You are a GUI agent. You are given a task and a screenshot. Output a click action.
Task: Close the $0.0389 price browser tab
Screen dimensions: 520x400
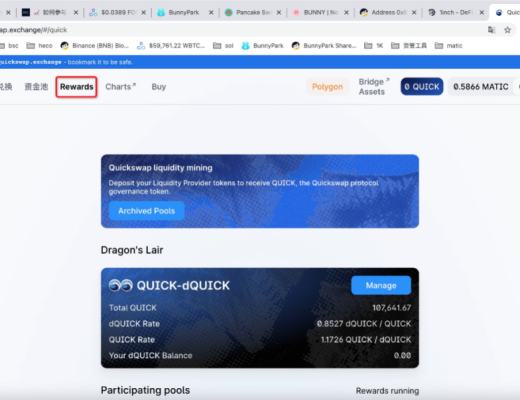tap(144, 12)
